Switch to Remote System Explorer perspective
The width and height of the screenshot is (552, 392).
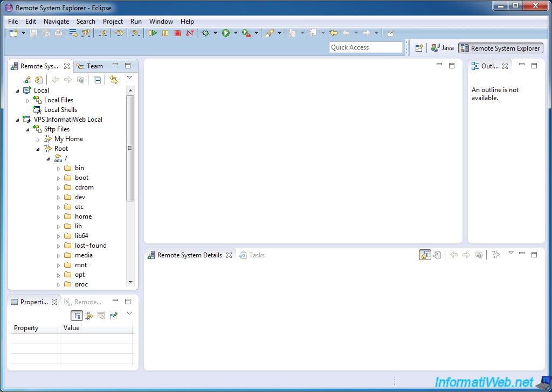click(501, 48)
